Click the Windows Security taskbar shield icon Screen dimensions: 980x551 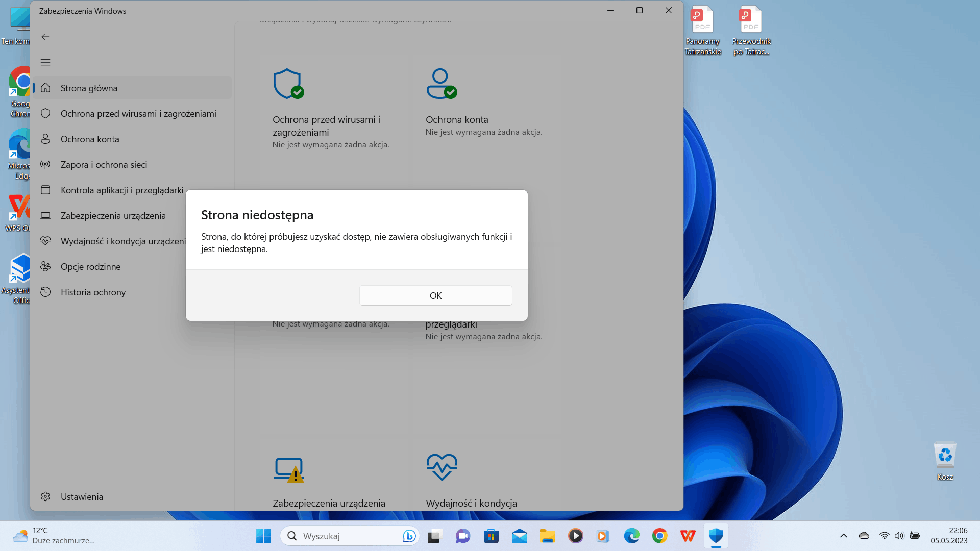tap(716, 536)
